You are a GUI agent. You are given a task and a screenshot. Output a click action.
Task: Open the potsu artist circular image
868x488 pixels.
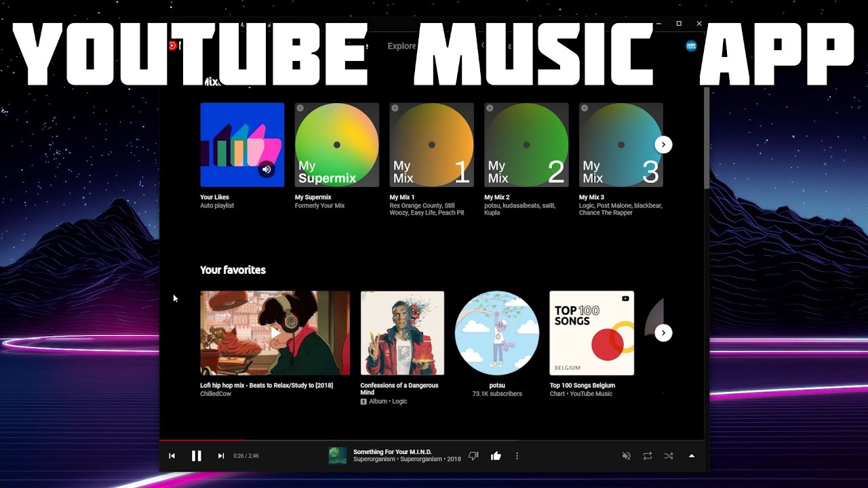tap(497, 333)
